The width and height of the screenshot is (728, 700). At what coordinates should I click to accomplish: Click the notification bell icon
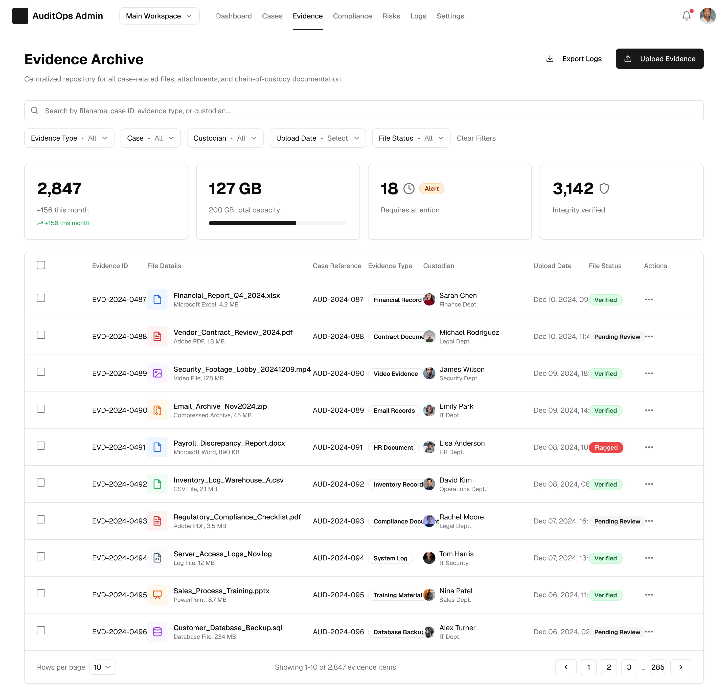click(686, 16)
